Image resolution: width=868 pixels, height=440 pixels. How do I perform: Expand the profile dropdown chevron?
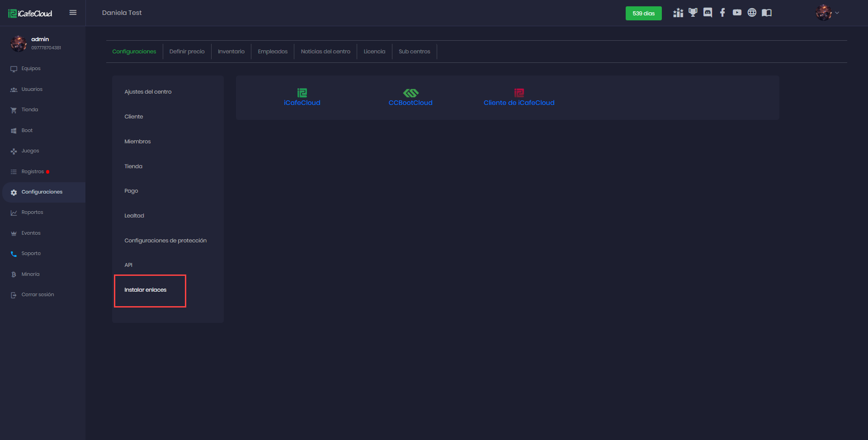point(837,13)
